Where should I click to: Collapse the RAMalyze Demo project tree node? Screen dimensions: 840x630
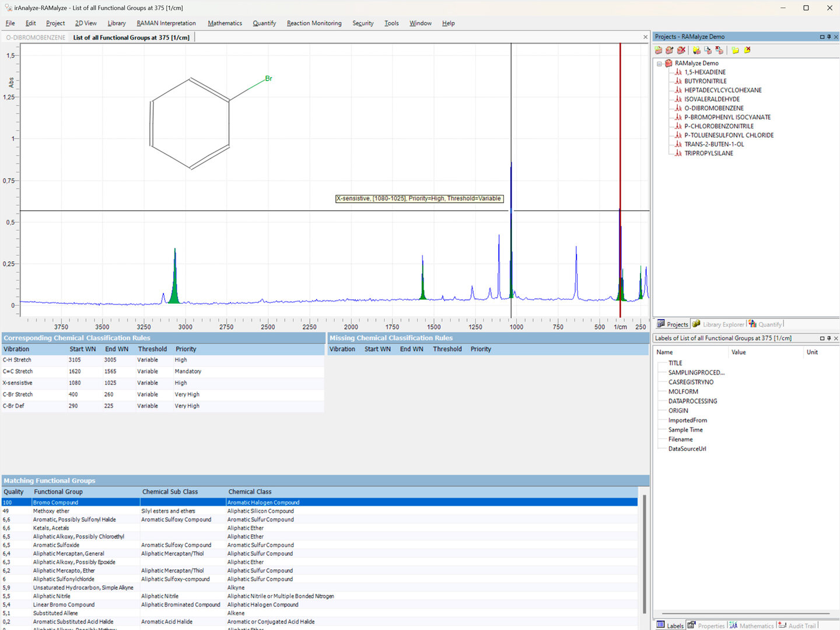(659, 64)
